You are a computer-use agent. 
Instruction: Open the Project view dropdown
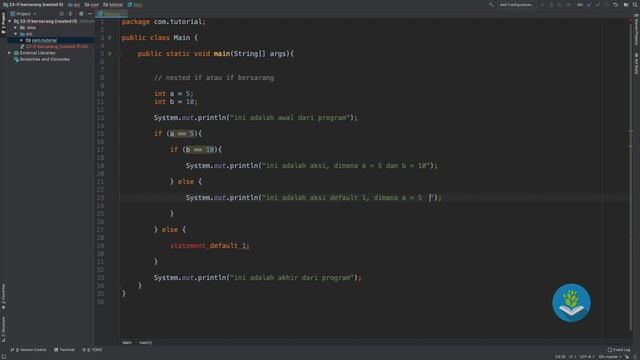[x=24, y=13]
